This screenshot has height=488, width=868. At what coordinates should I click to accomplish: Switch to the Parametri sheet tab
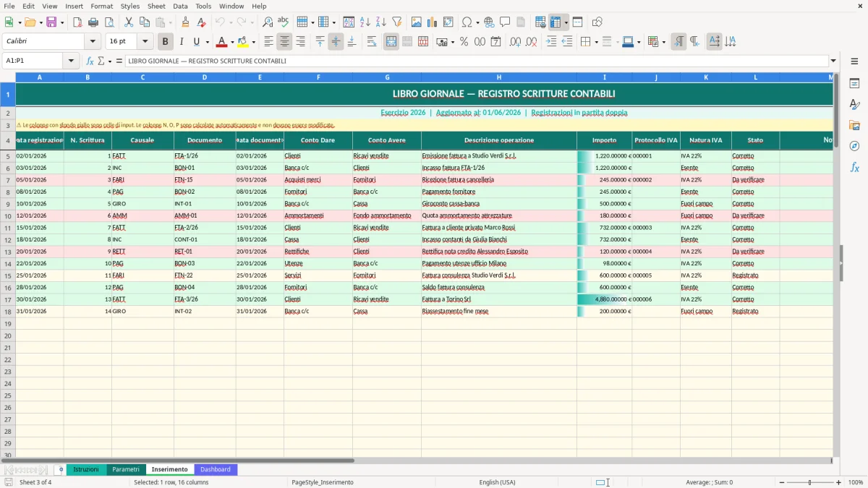(126, 469)
